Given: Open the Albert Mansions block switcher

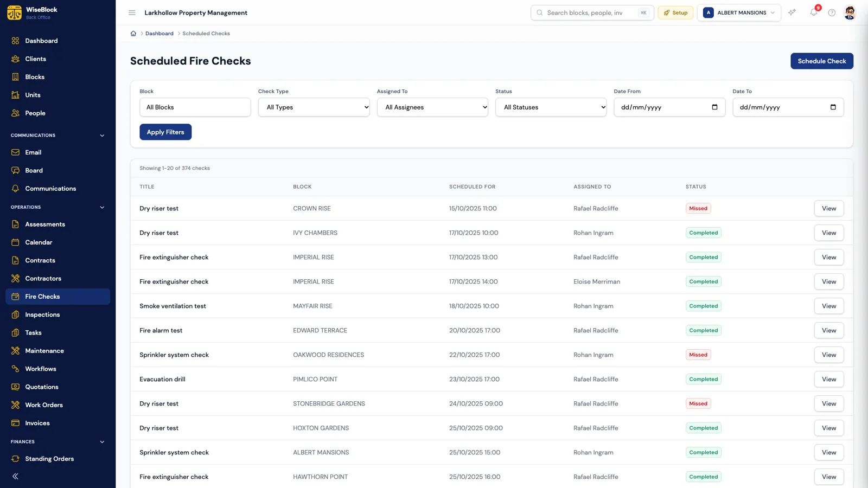Looking at the screenshot, I should (739, 12).
